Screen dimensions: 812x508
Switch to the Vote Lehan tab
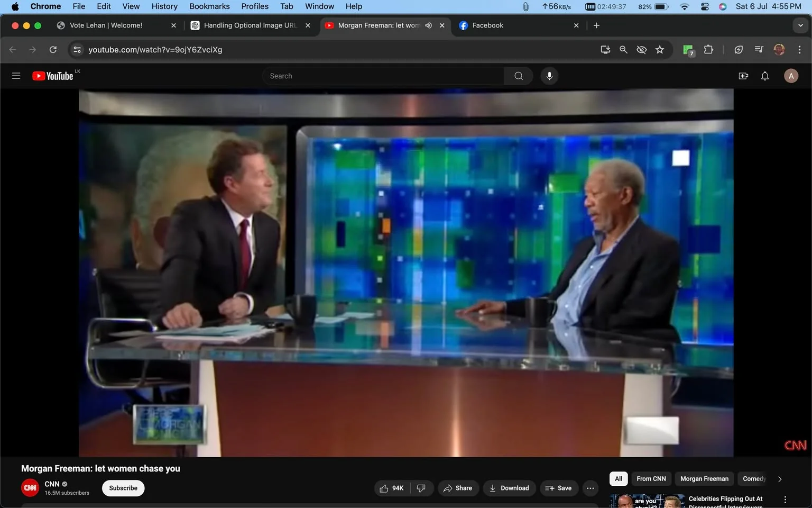click(116, 25)
